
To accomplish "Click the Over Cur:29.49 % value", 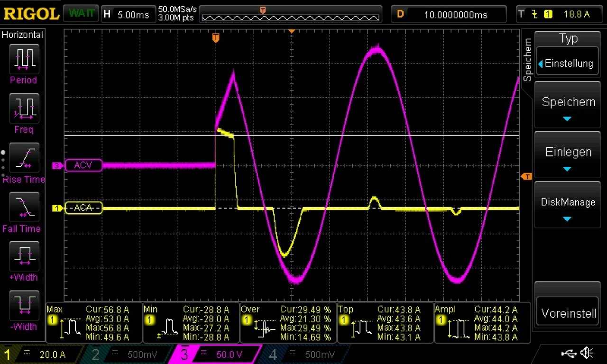I will 305,310.
